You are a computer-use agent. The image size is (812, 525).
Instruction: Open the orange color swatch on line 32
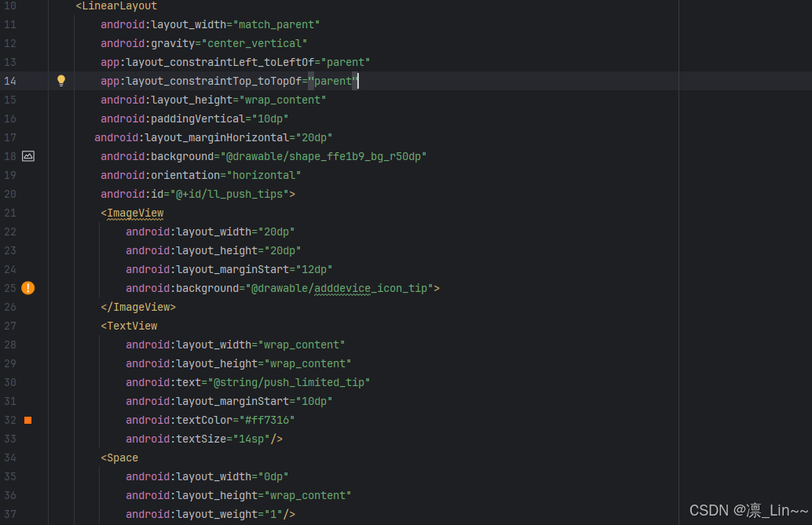(x=28, y=421)
